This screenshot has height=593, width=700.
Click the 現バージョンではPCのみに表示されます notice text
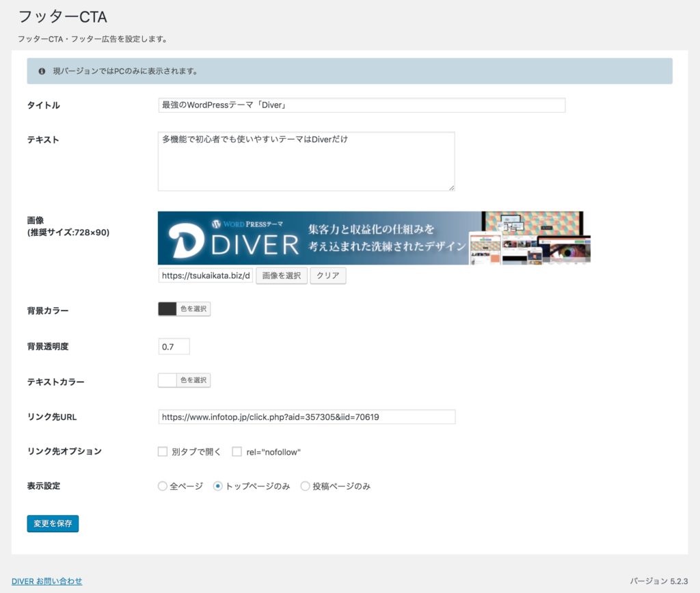(x=126, y=71)
